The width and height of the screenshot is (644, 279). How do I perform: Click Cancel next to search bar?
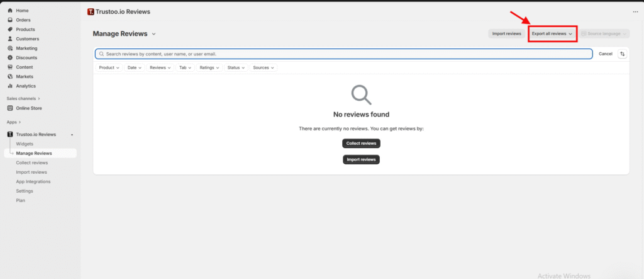pyautogui.click(x=605, y=54)
